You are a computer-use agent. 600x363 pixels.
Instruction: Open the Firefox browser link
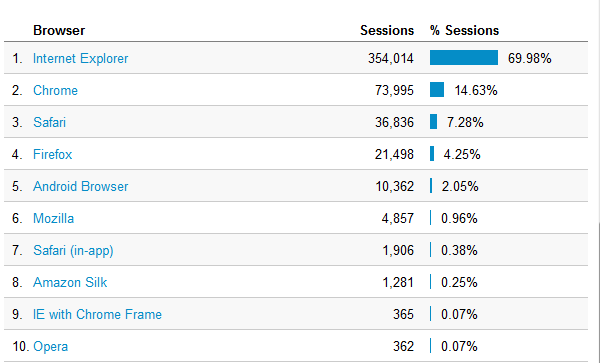point(52,155)
